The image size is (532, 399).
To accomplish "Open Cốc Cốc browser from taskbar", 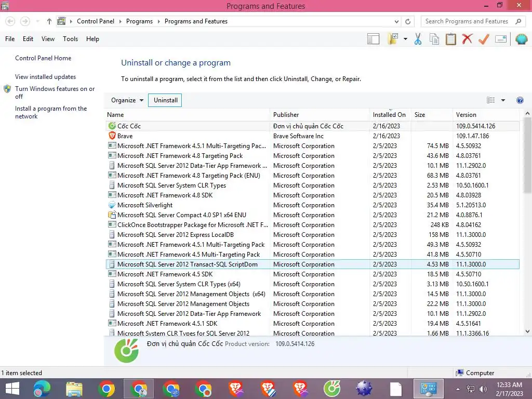I will click(x=332, y=389).
